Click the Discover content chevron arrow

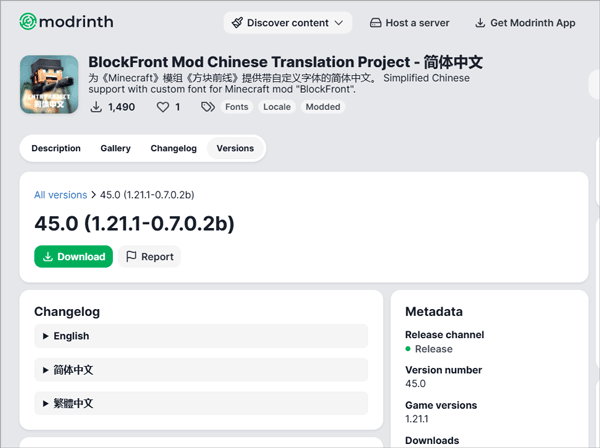[339, 23]
